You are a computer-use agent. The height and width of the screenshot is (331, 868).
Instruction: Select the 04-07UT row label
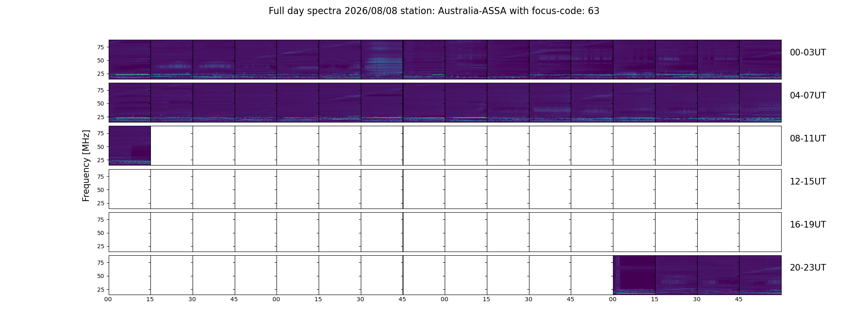click(x=808, y=96)
